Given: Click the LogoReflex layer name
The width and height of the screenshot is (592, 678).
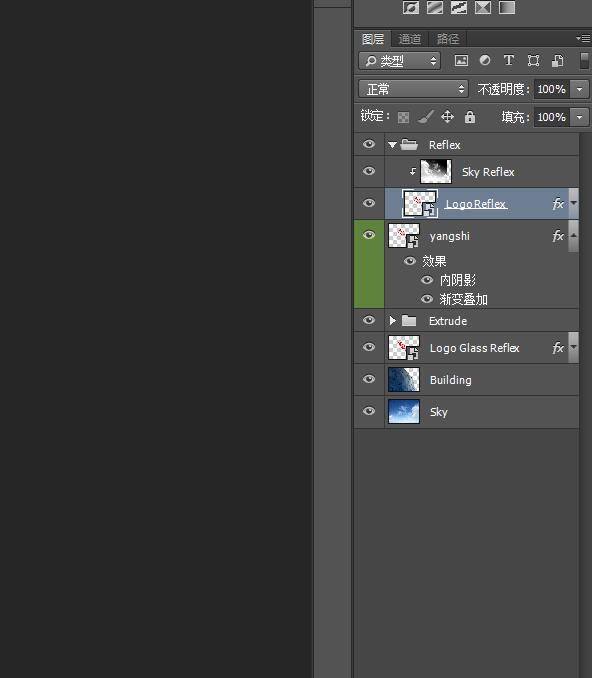Looking at the screenshot, I should pyautogui.click(x=476, y=204).
